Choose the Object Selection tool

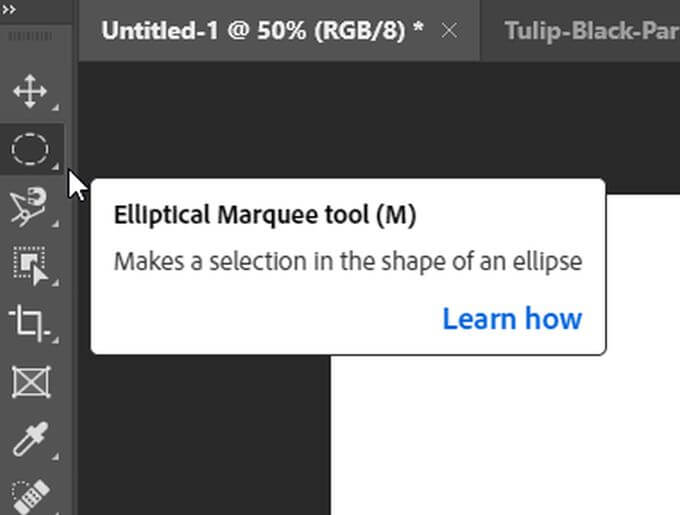29,265
